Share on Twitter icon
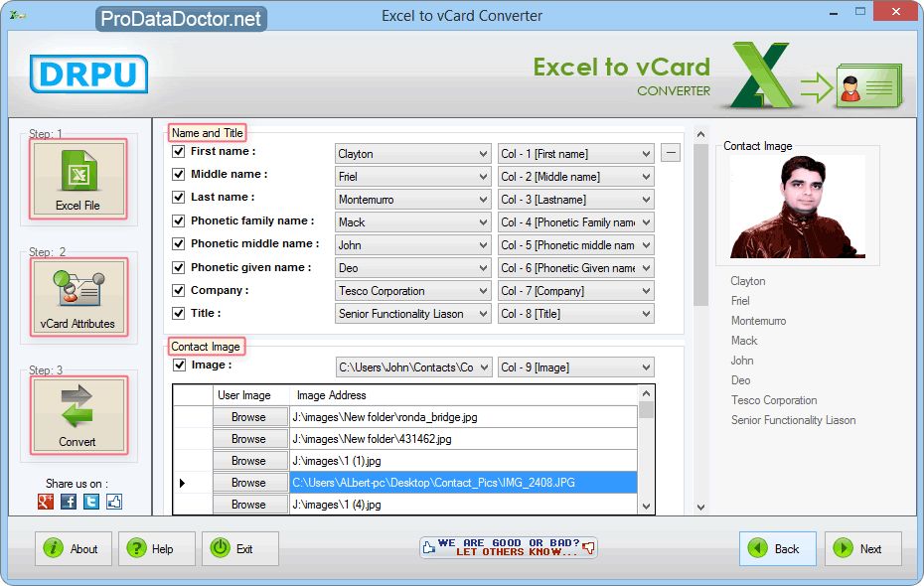Viewport: 924px width, 586px height. (91, 502)
